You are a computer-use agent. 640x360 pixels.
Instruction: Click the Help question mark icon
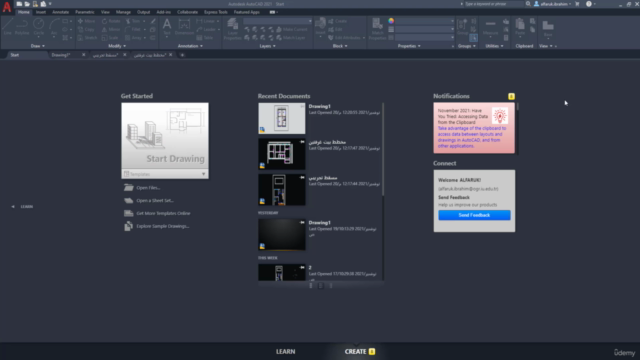click(589, 4)
